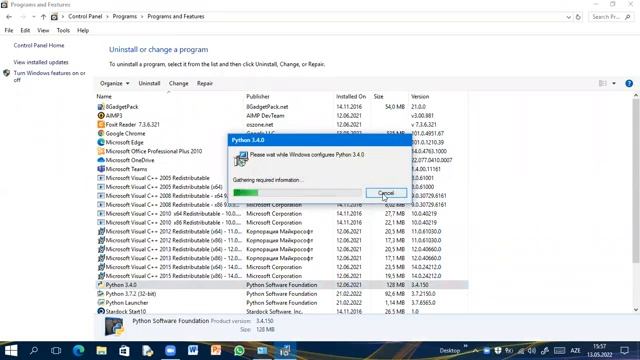
Task: Click Change in the toolbar
Action: [178, 83]
